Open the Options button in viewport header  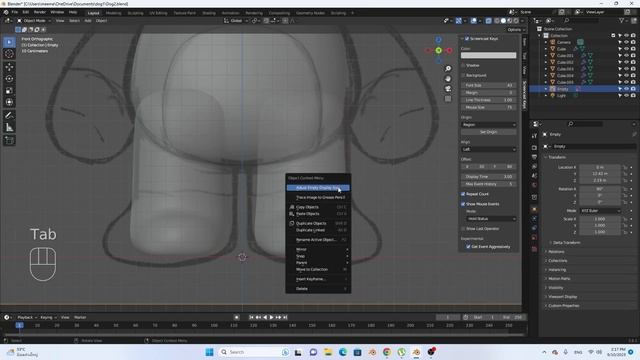point(516,30)
